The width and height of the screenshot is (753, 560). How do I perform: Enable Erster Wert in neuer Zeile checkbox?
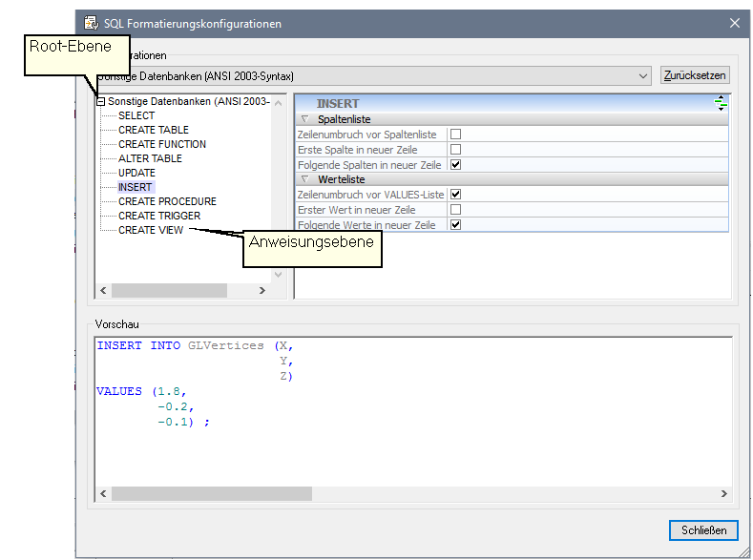coord(455,210)
